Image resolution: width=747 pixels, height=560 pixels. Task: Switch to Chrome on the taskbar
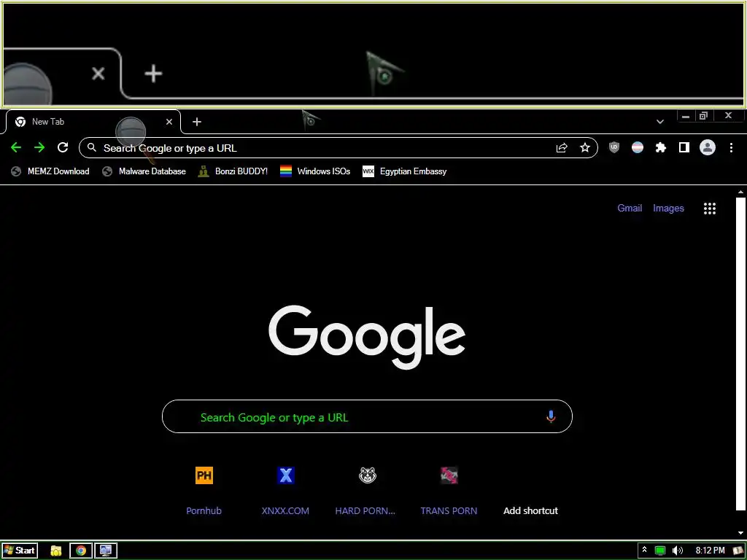81,551
